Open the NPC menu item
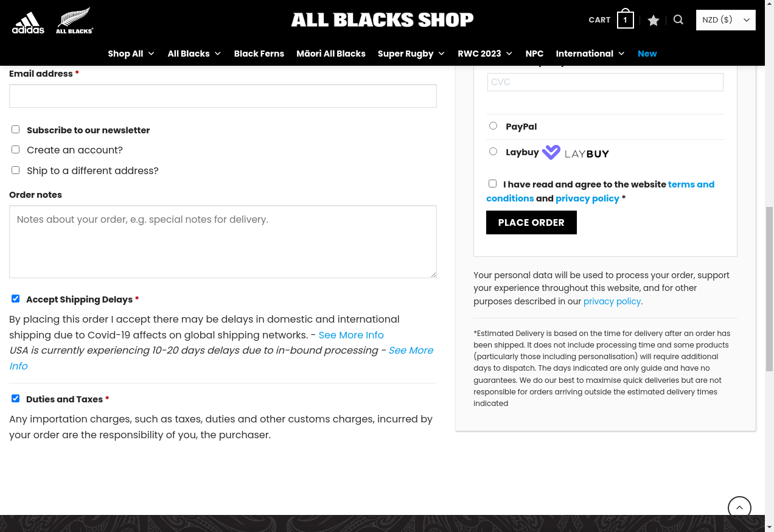 click(534, 54)
